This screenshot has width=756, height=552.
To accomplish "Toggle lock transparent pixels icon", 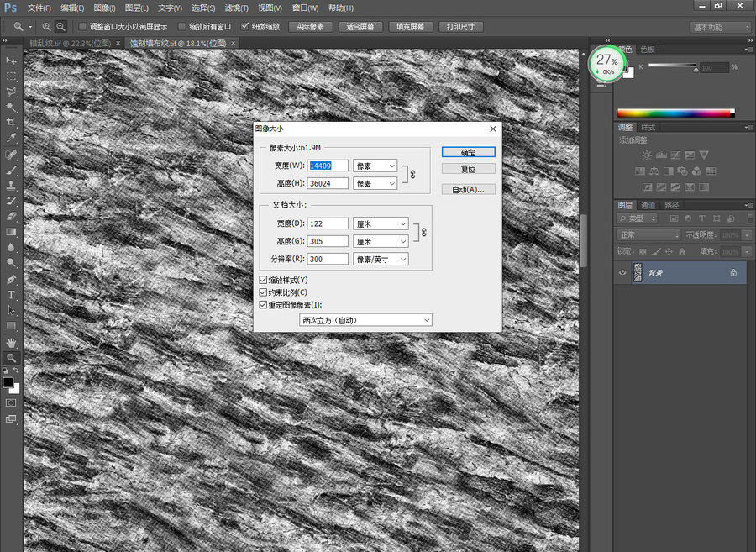I will pos(643,252).
